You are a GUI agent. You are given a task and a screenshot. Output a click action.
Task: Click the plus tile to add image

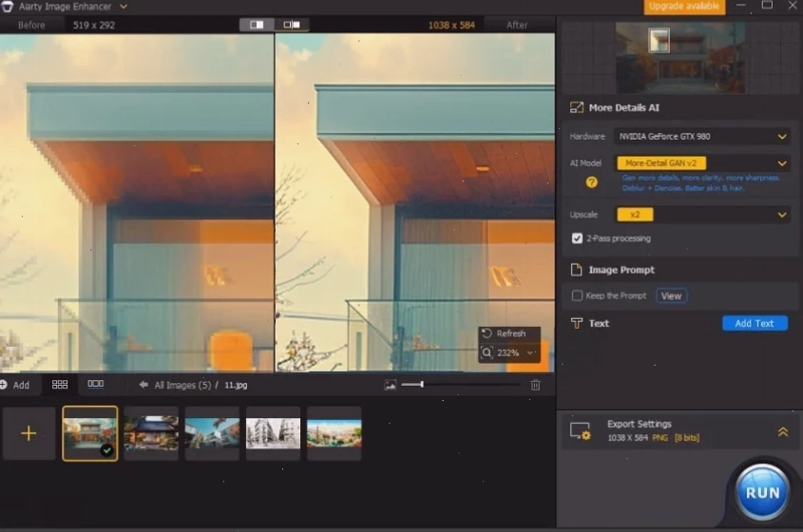29,434
